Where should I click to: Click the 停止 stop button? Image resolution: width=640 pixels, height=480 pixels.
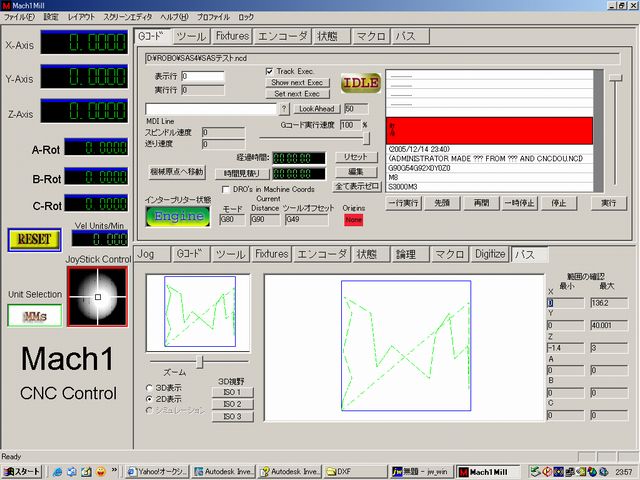pos(559,203)
